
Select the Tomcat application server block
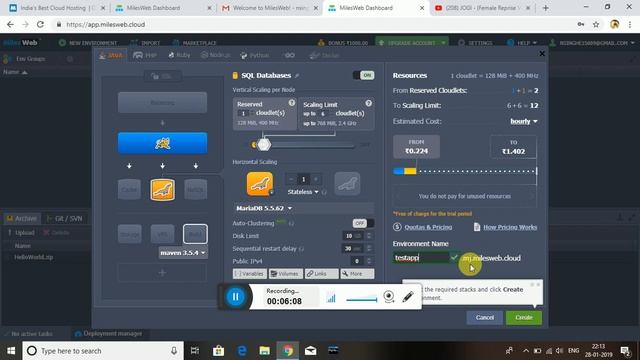pyautogui.click(x=162, y=143)
